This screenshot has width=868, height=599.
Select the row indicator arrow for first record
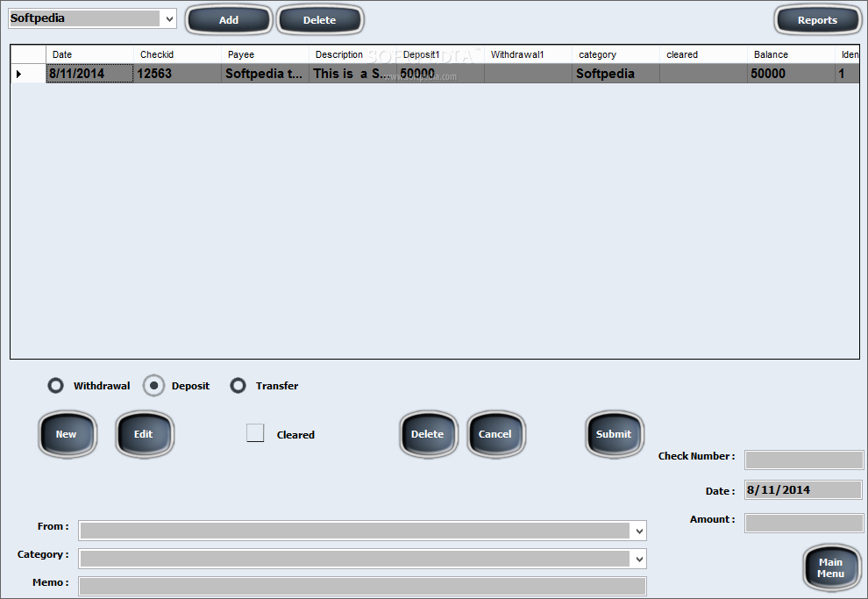(x=28, y=74)
